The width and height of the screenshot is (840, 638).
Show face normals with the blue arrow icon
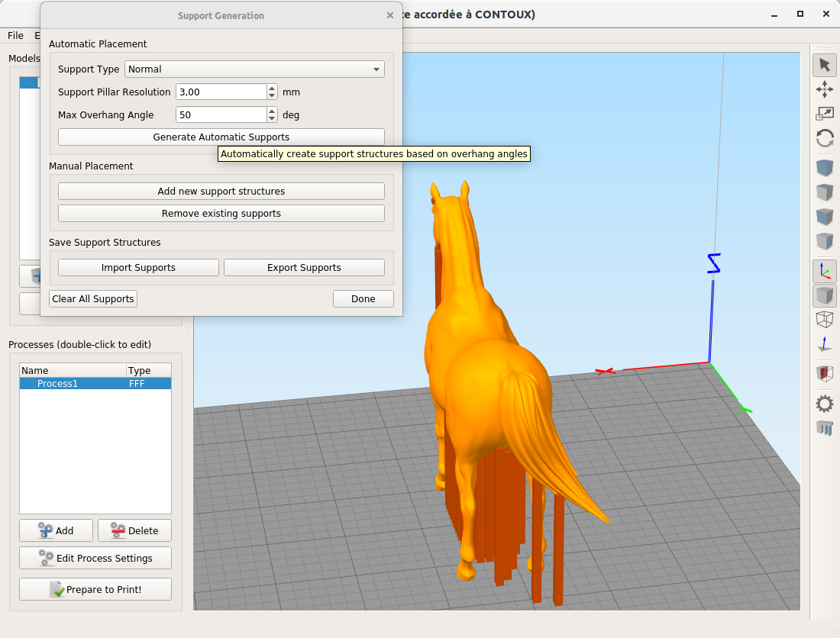(824, 344)
